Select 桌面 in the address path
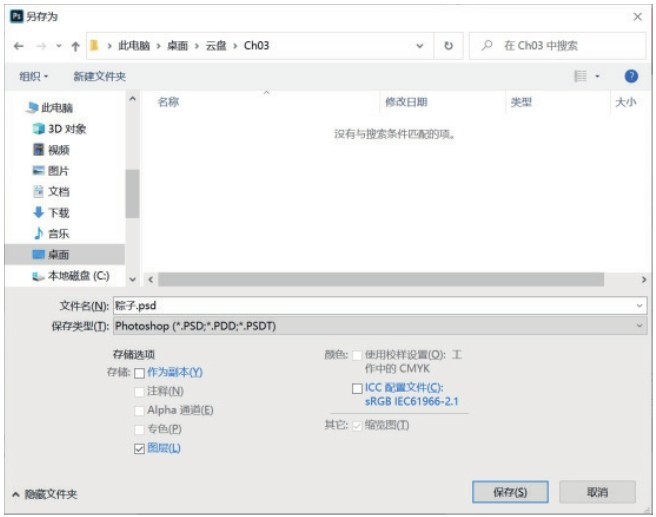Viewport: 656px width, 517px height. [x=177, y=45]
